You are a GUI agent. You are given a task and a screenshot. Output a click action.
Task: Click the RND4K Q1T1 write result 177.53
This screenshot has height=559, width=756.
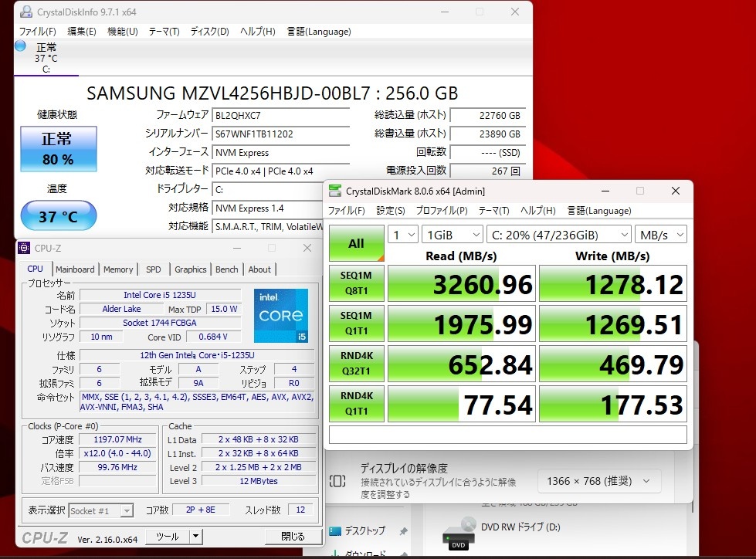point(613,403)
